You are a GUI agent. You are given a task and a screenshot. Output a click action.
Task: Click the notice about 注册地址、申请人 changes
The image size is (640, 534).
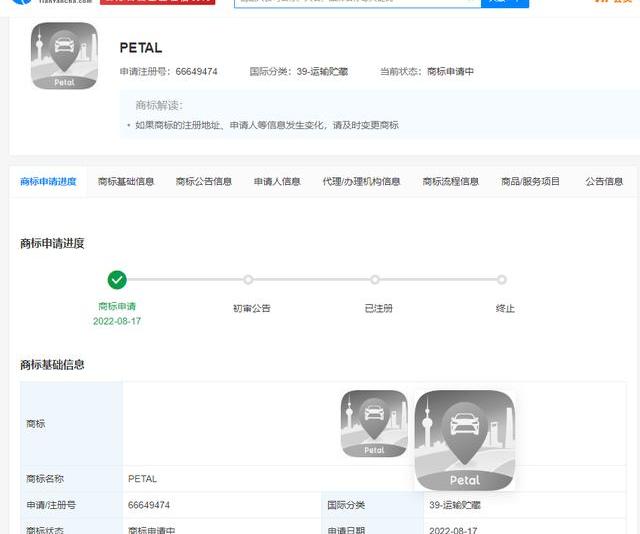point(267,125)
